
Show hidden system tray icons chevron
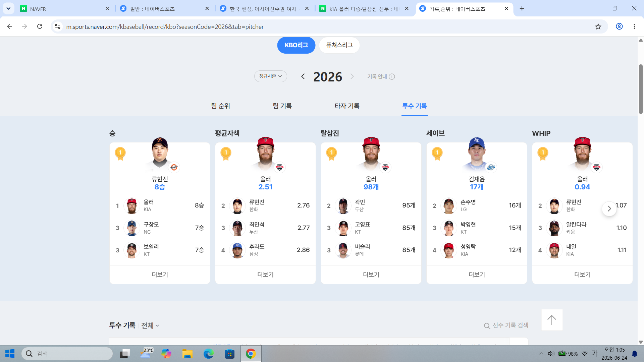pos(541,354)
